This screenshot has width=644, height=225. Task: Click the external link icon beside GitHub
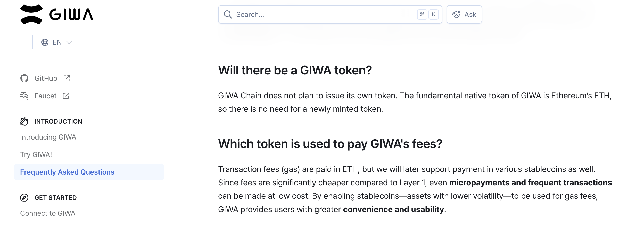pos(67,78)
